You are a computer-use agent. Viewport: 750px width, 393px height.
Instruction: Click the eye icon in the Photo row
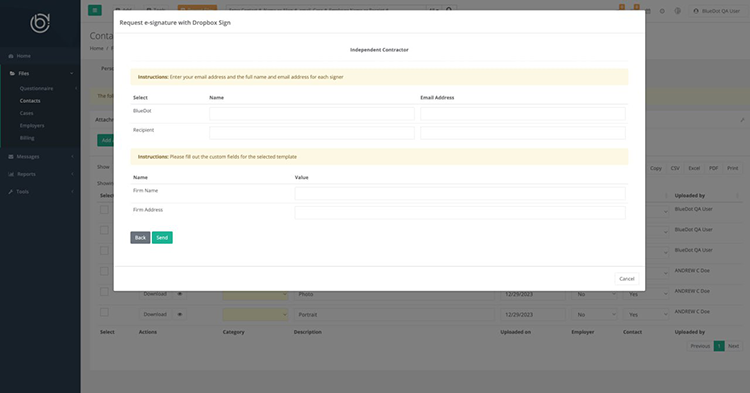[180, 294]
